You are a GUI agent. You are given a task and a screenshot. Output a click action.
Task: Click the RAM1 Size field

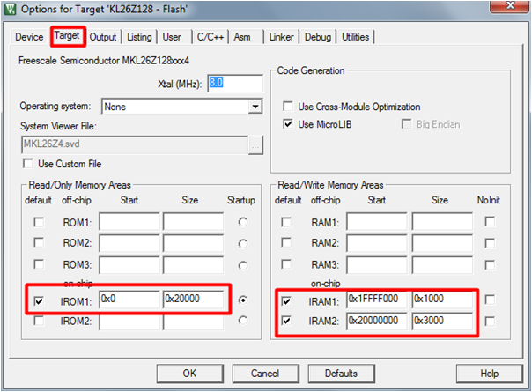[x=442, y=222]
